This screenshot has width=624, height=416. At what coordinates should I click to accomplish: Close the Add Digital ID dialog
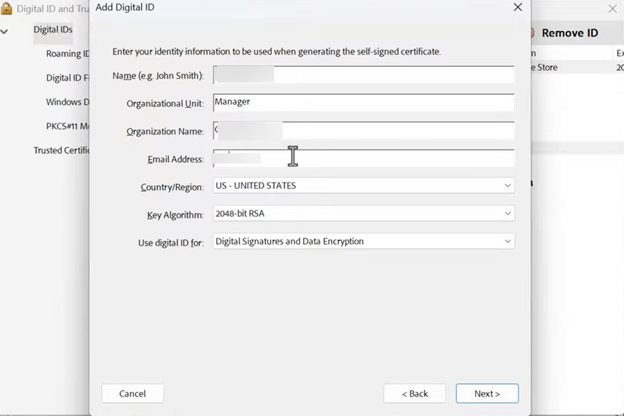click(518, 7)
